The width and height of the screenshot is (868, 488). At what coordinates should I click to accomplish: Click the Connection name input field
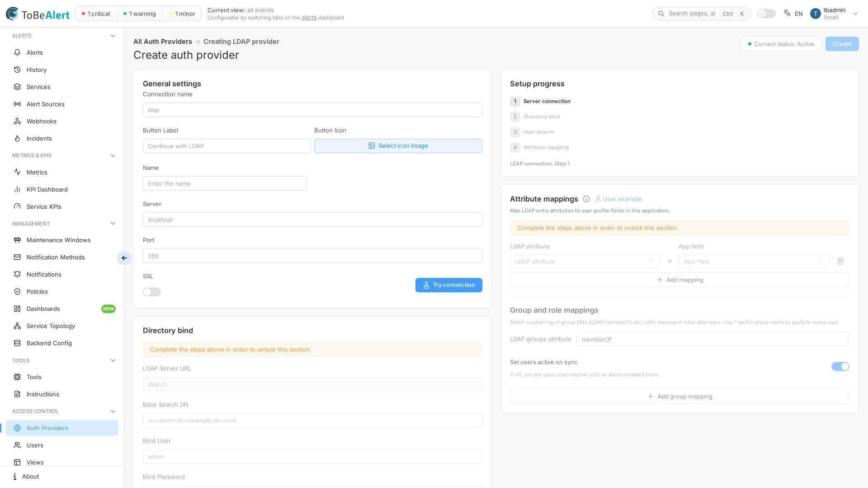pyautogui.click(x=312, y=110)
